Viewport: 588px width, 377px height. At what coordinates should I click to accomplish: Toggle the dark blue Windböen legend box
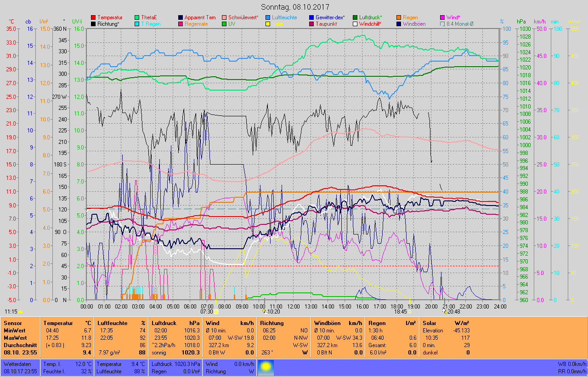(x=399, y=24)
